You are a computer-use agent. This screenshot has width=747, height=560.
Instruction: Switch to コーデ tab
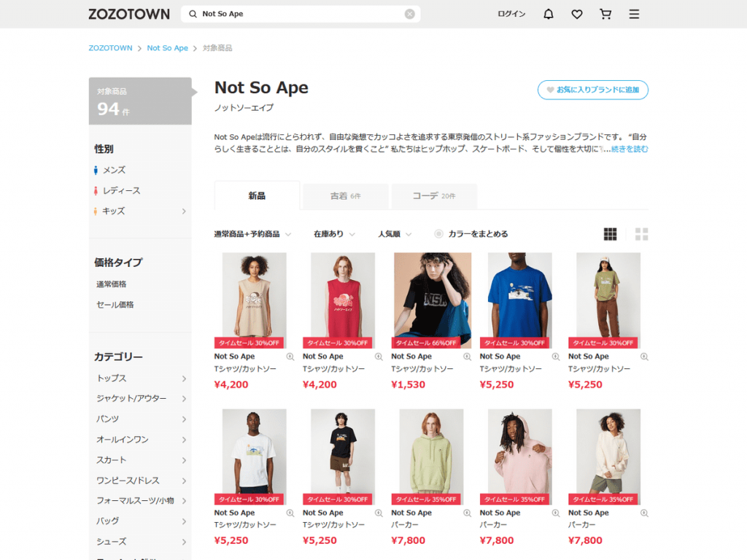(x=434, y=195)
